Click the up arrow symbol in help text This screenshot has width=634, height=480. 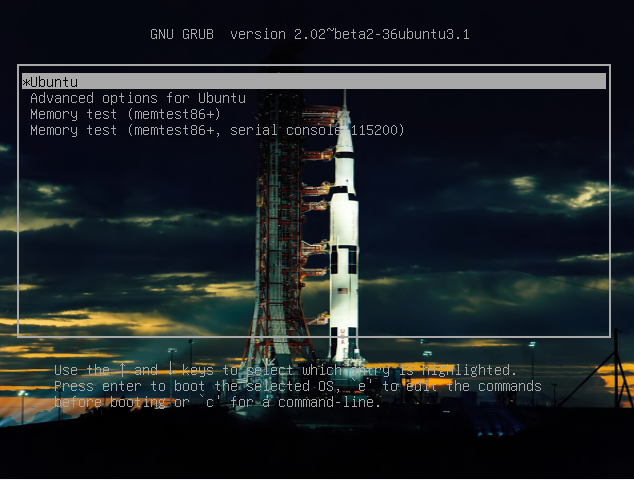point(122,370)
